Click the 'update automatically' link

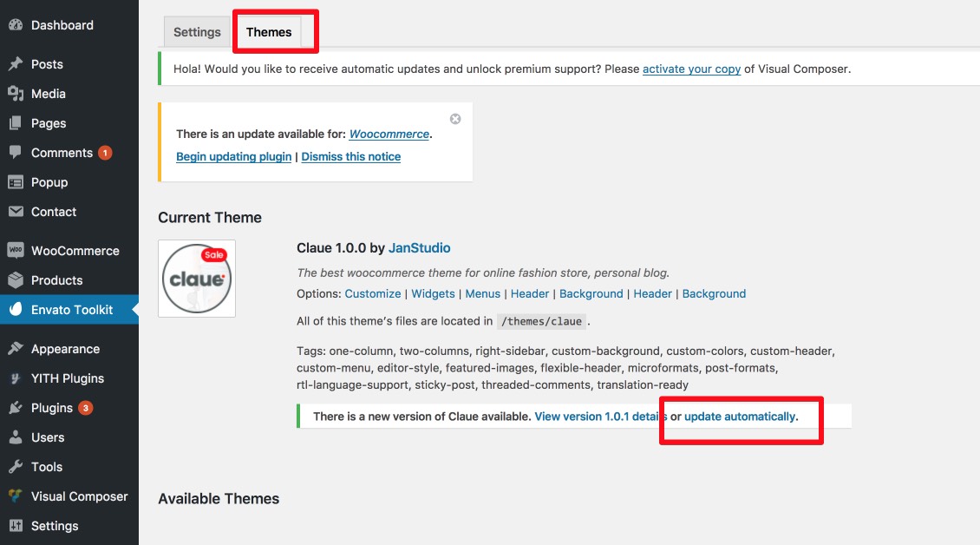pyautogui.click(x=740, y=416)
